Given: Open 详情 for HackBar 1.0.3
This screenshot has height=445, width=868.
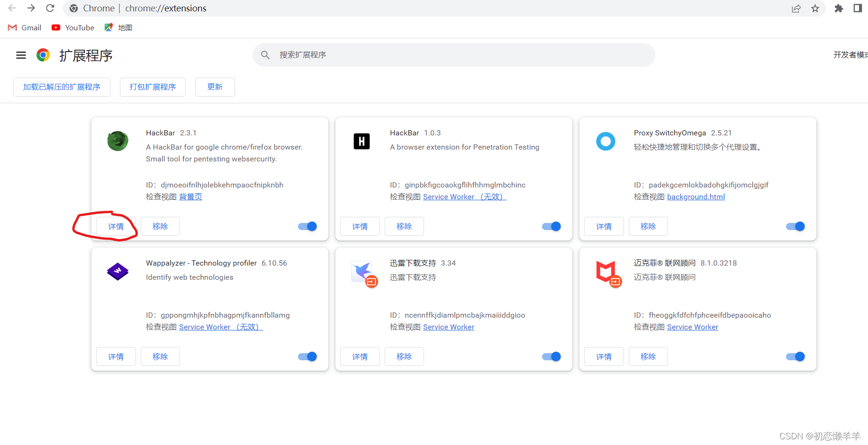Looking at the screenshot, I should tap(360, 226).
